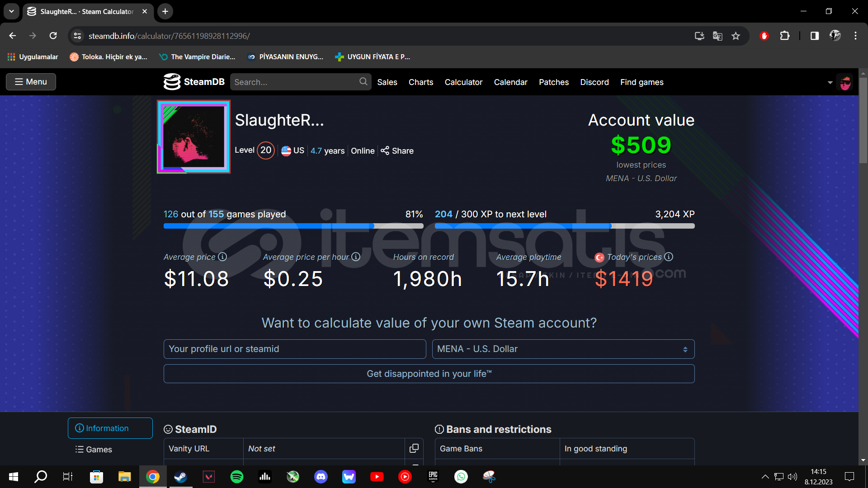Bookmark this page with the star icon
The width and height of the screenshot is (868, 488).
736,36
